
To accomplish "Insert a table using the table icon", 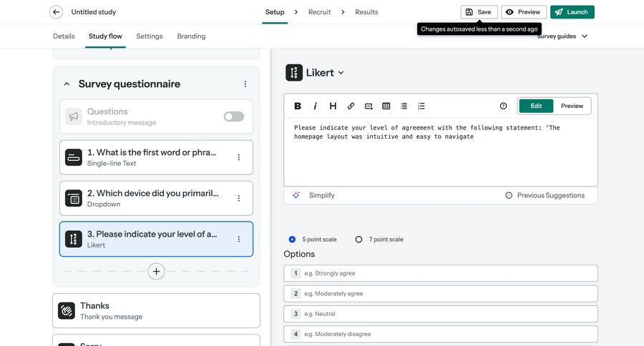I will 386,106.
